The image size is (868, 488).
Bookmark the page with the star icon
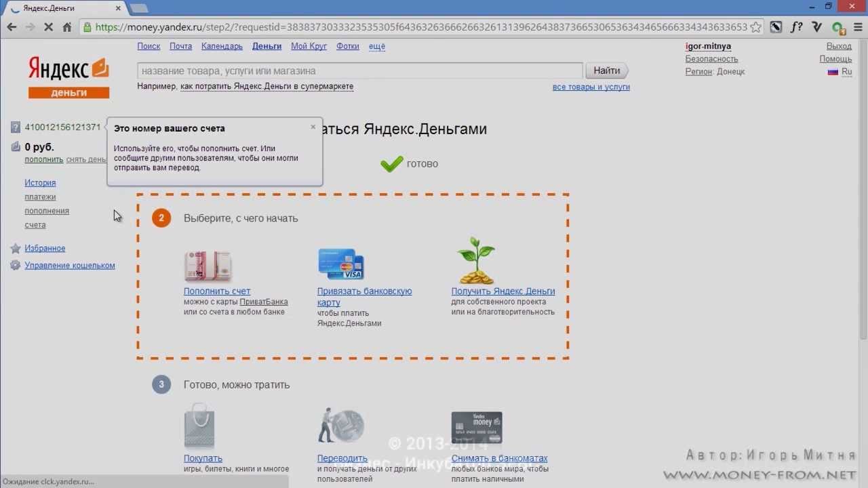coord(755,27)
